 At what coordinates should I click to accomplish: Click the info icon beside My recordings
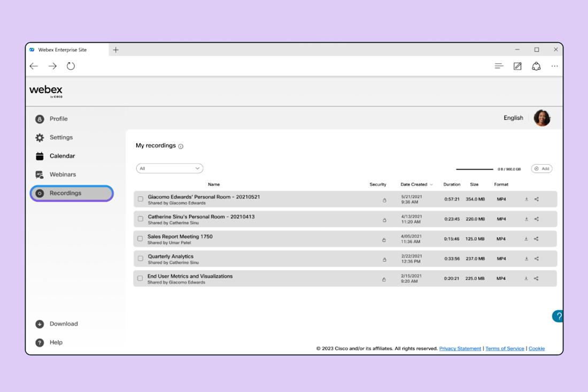181,147
